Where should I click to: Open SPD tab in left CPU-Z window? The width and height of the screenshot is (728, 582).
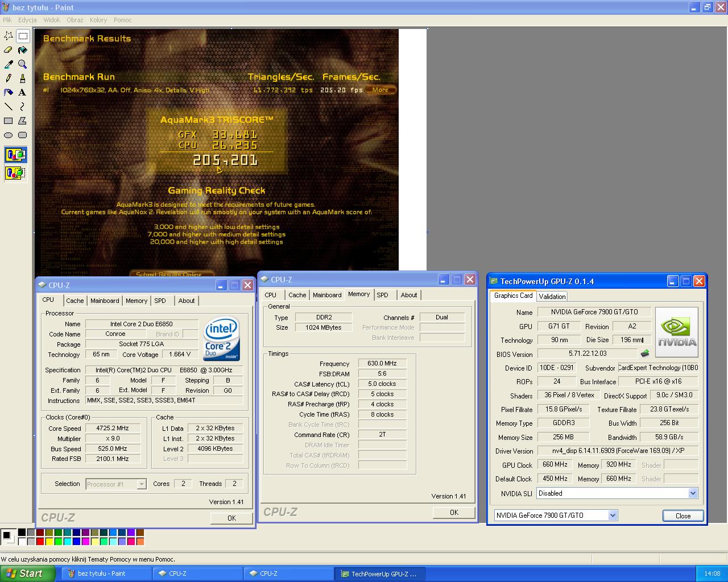pos(160,301)
